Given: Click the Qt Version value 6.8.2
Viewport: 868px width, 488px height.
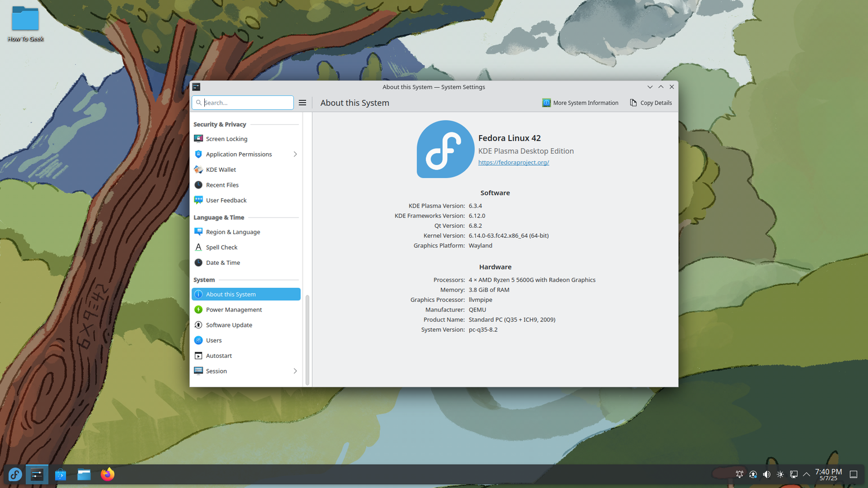Looking at the screenshot, I should tap(475, 225).
